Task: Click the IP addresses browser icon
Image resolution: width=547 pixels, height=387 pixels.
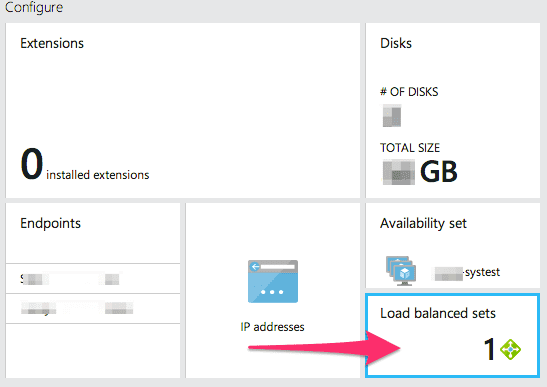Action: pyautogui.click(x=273, y=281)
